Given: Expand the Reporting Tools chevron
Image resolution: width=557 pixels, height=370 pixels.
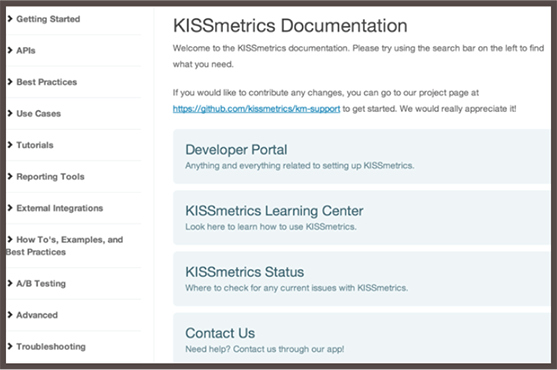Looking at the screenshot, I should tap(10, 176).
